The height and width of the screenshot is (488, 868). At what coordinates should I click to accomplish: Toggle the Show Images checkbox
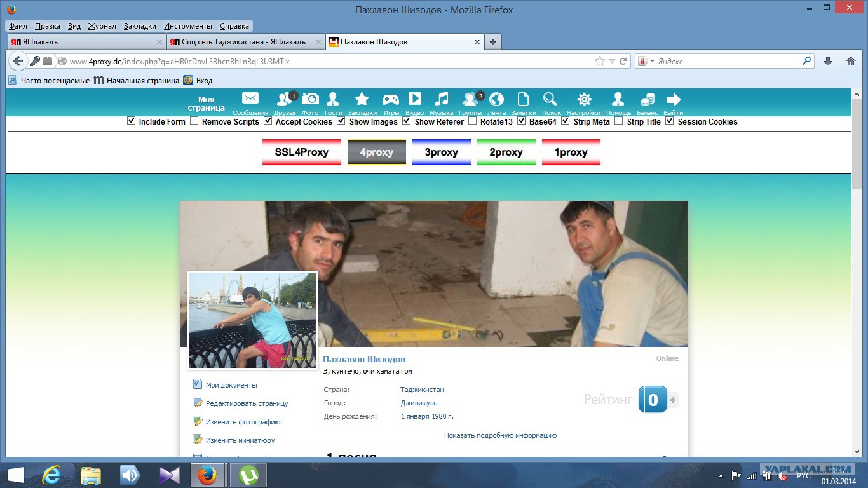[341, 121]
